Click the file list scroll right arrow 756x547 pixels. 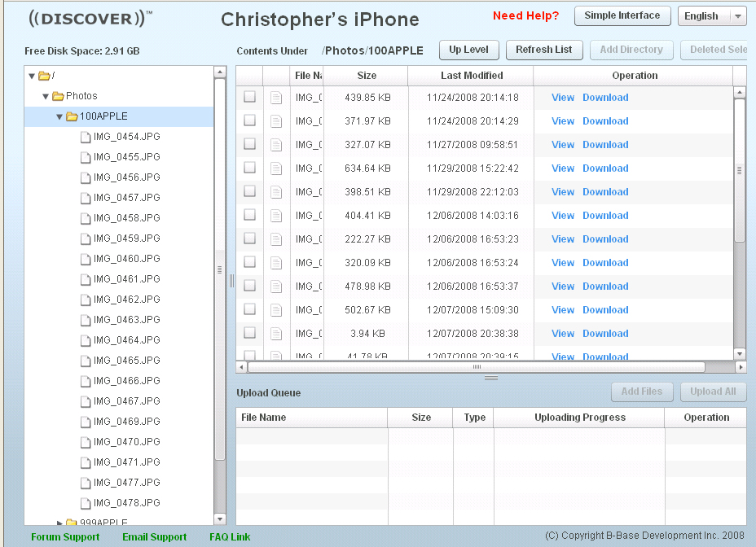click(x=741, y=367)
